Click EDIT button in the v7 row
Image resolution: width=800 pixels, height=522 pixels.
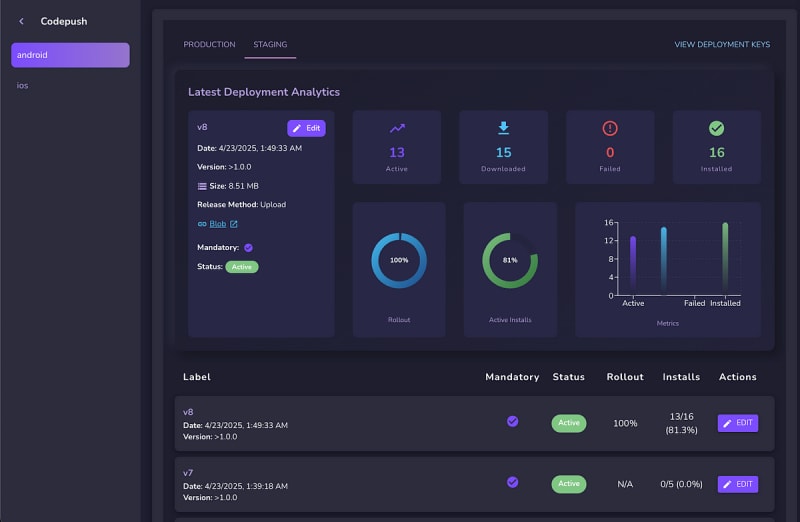pos(737,484)
